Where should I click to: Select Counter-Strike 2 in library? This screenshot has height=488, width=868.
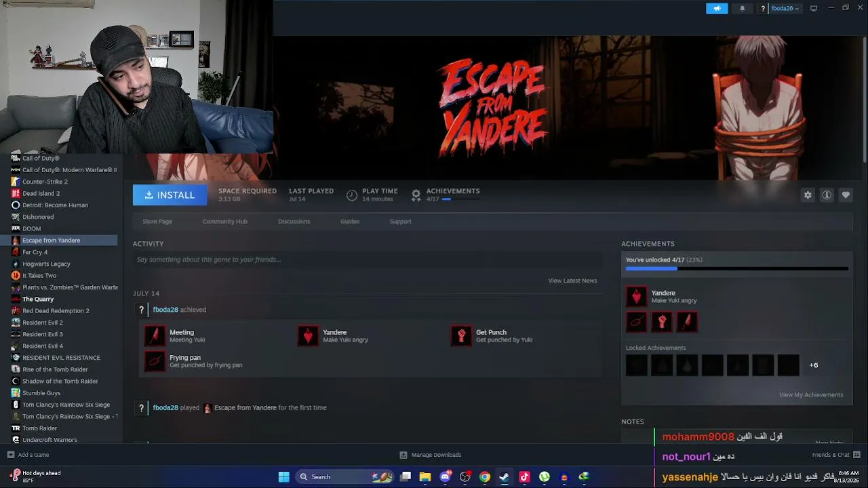click(45, 182)
